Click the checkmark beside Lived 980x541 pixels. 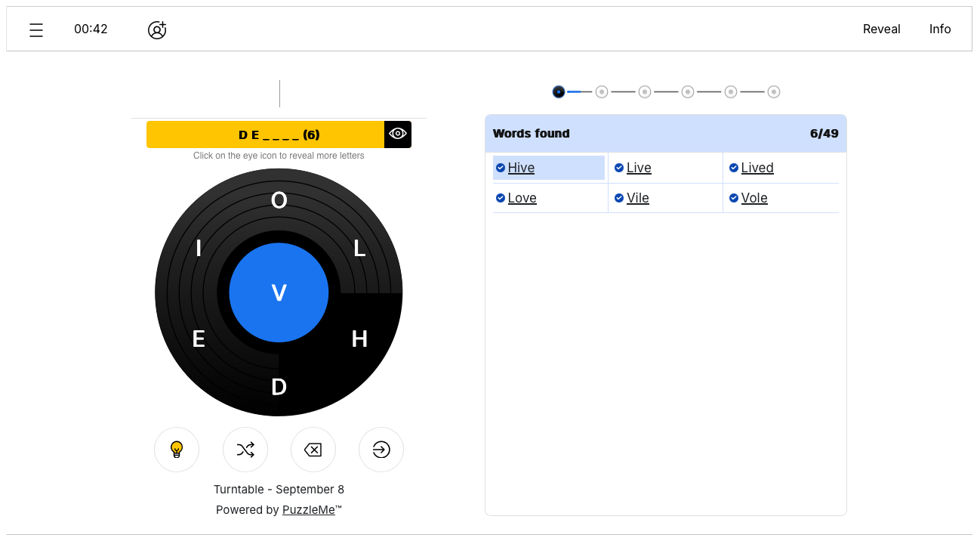pyautogui.click(x=734, y=168)
